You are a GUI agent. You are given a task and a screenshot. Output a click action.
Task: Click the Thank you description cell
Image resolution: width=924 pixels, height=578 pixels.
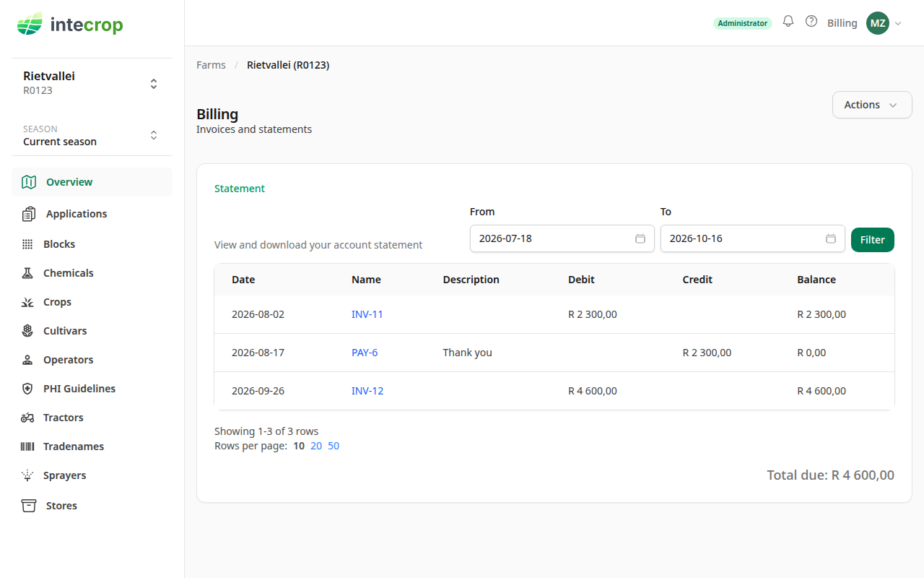(x=468, y=353)
